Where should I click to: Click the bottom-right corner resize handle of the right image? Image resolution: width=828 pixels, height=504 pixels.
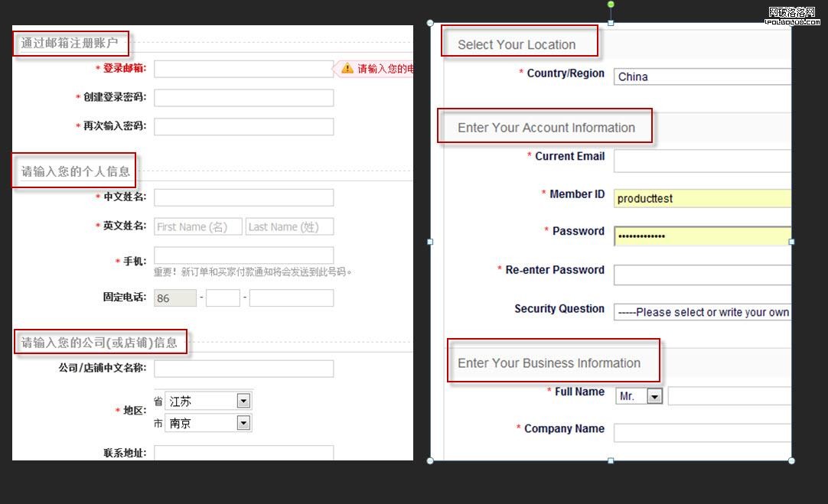point(791,460)
